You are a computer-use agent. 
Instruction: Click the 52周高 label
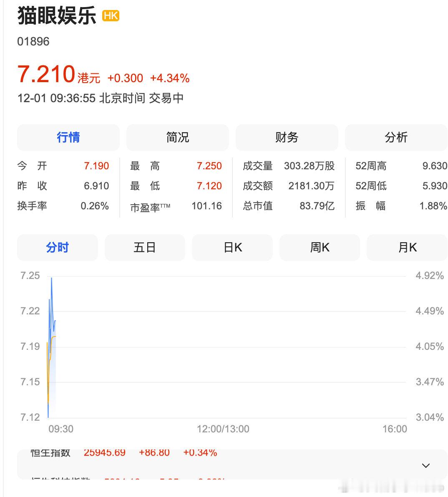click(371, 166)
